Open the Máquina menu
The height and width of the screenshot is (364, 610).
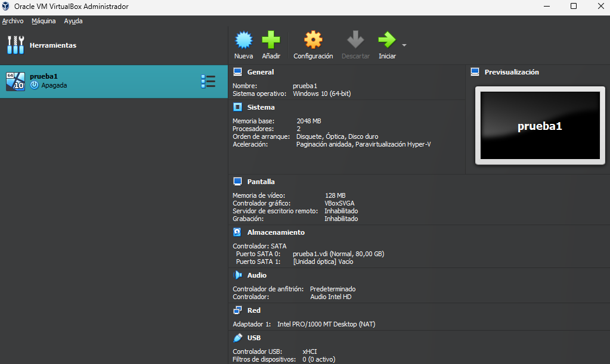point(44,21)
